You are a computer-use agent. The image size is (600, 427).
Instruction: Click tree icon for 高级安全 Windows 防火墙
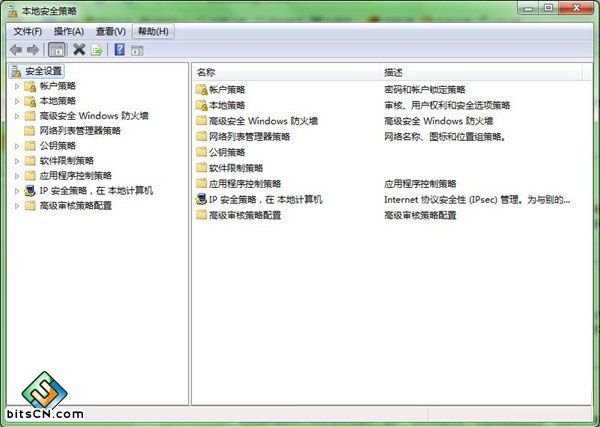pyautogui.click(x=30, y=116)
